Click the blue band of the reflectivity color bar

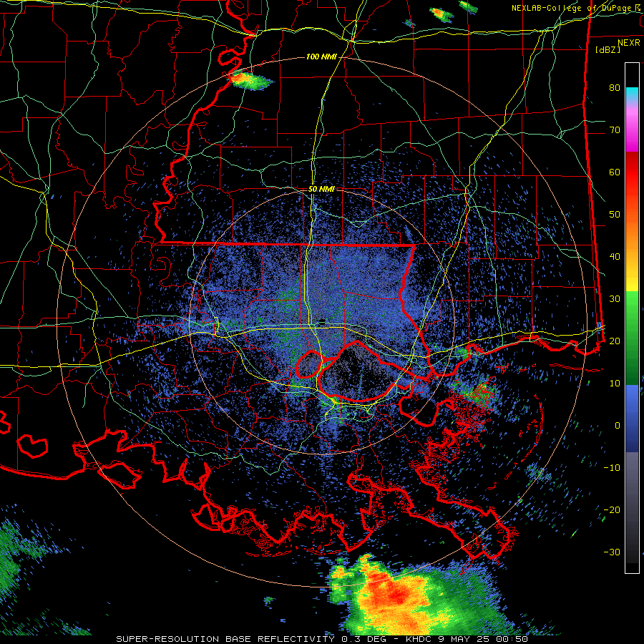(x=632, y=418)
